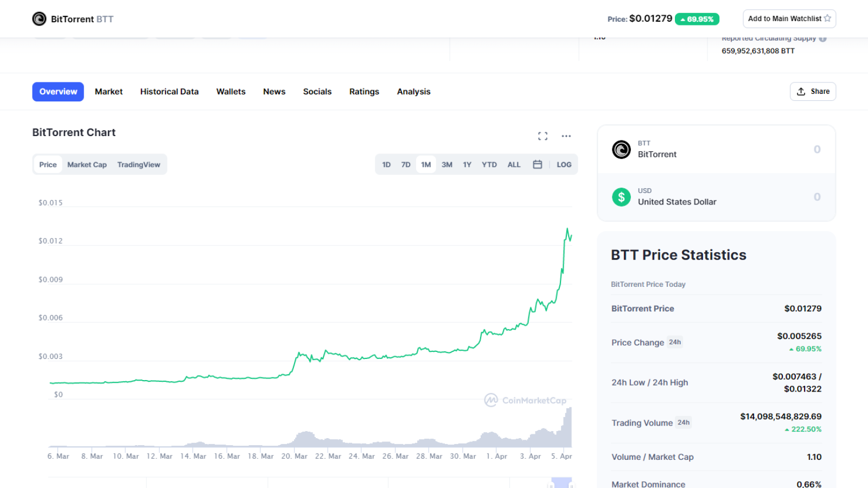868x488 pixels.
Task: Open chart more options ellipsis
Action: pyautogui.click(x=566, y=136)
